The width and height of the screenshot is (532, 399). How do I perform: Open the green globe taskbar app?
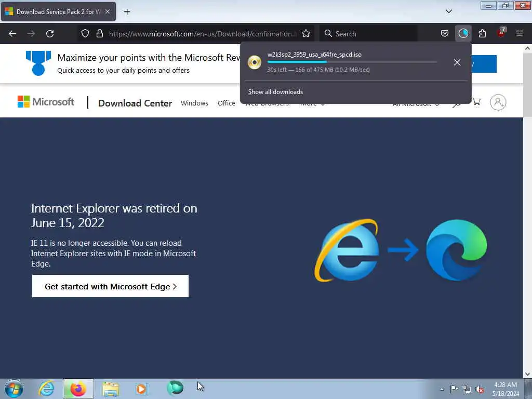[x=175, y=388]
